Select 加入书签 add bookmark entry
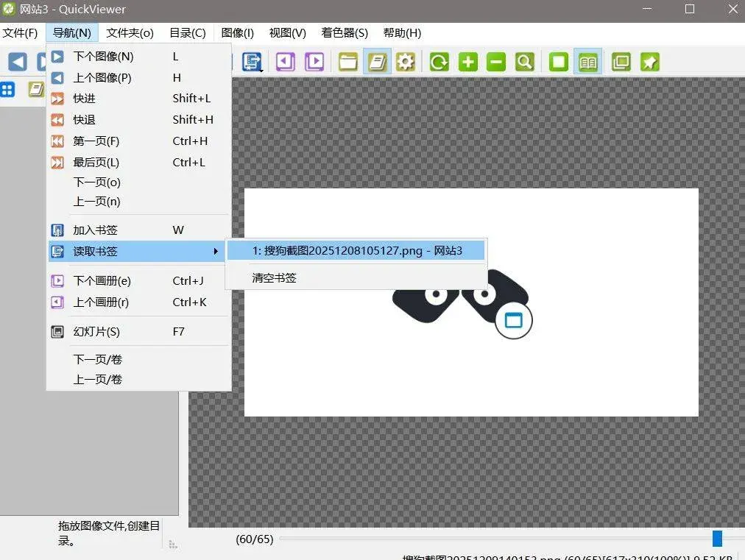Viewport: 745px width, 560px height. (x=138, y=230)
